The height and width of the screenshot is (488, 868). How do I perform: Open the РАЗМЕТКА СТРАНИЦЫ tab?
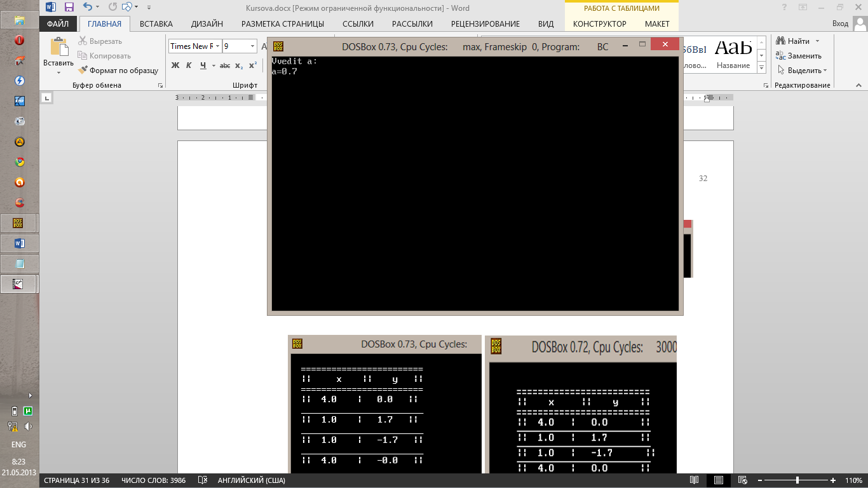[x=283, y=24]
